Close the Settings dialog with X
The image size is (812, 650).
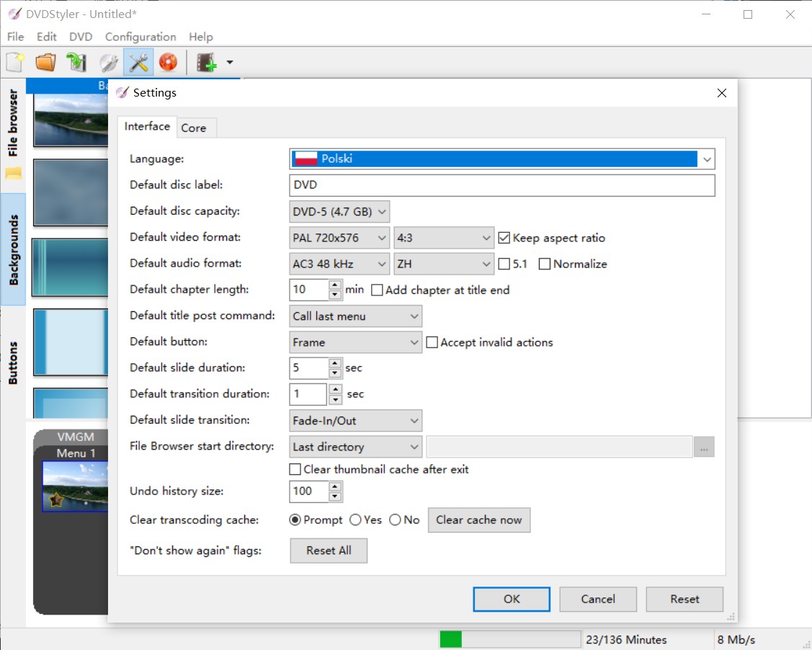tap(721, 93)
